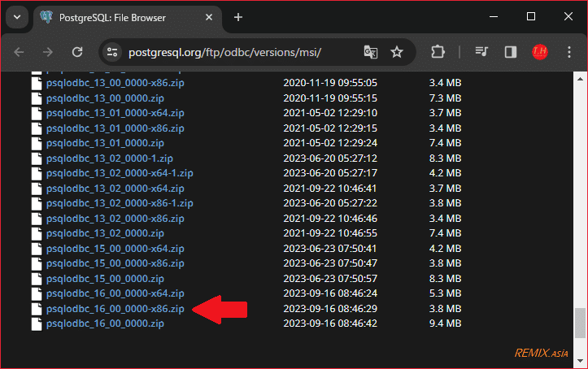588x369 pixels.
Task: Minimize the browser window
Action: coord(494,16)
